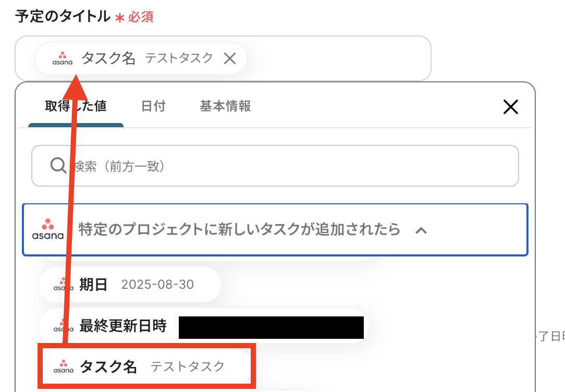Screen dimensions: 565x392
Task: Switch to the 取得した値 tab
Action: [76, 106]
